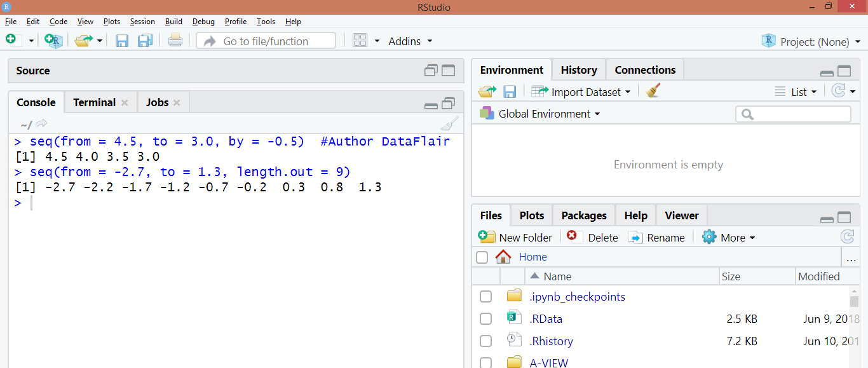Click Save workspace icon in Environment pane
Screen dimensions: 868x368
(510, 92)
